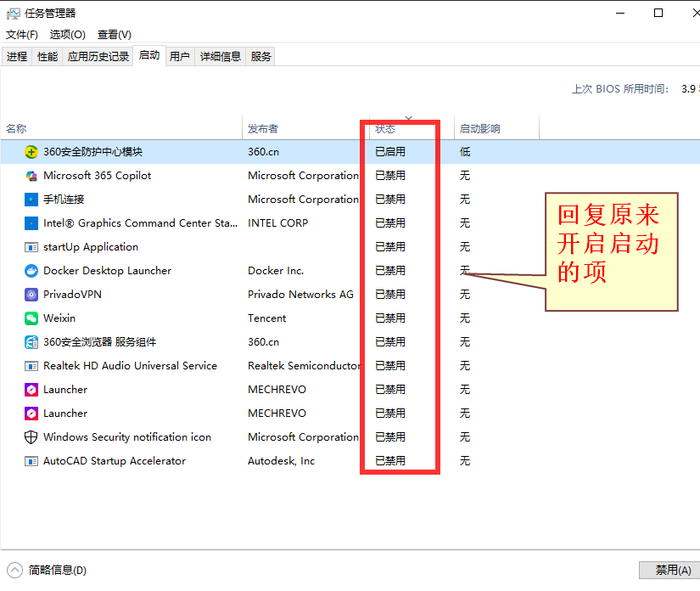Click the Realtek HD Audio Universal Service icon
Viewport: 700px width, 591px height.
click(31, 366)
